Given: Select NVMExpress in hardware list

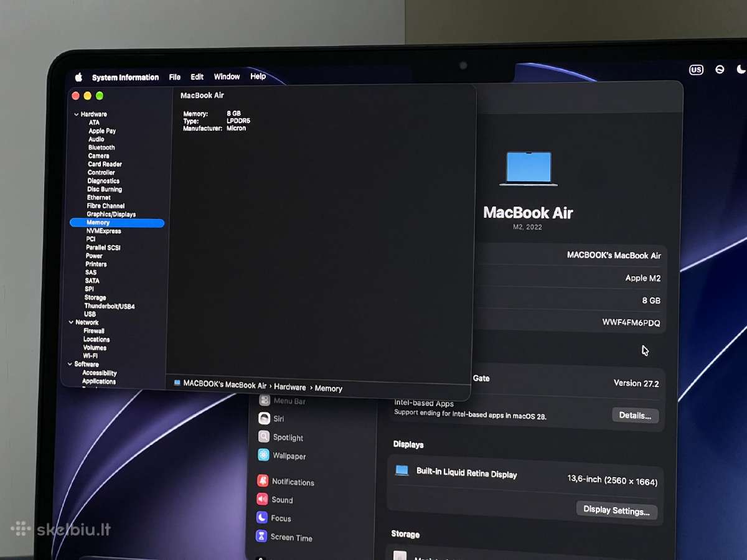Looking at the screenshot, I should click(x=104, y=231).
